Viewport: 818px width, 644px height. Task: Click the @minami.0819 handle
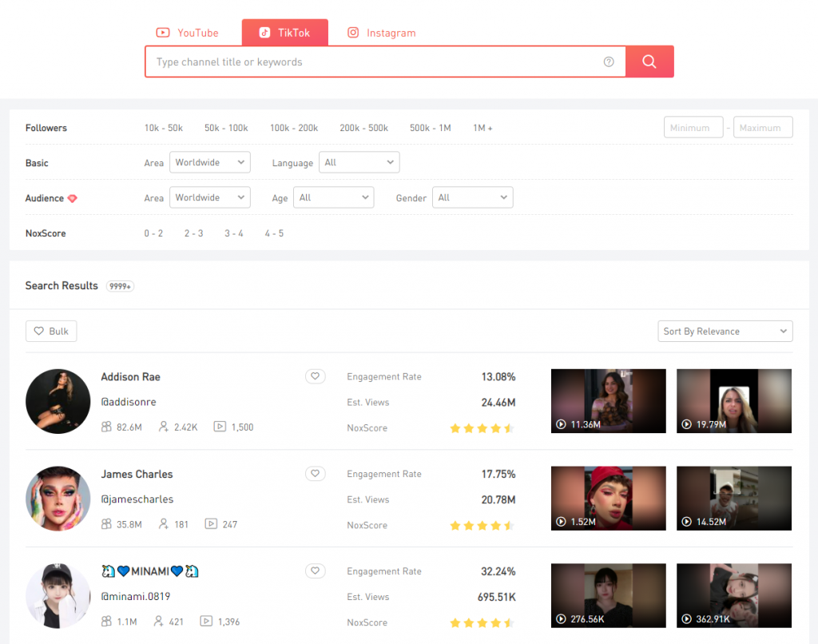136,597
